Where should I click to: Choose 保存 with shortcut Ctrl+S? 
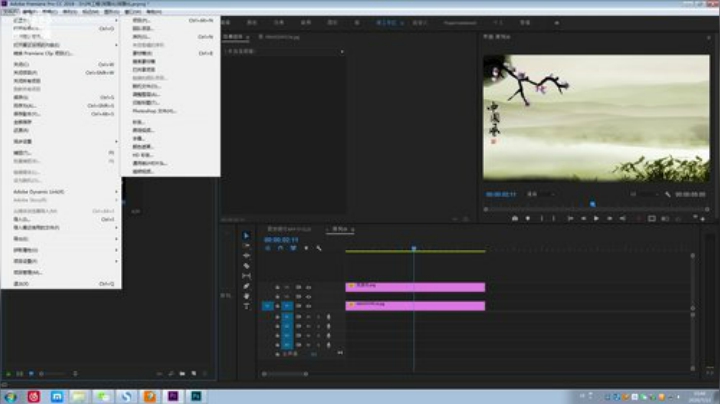63,97
